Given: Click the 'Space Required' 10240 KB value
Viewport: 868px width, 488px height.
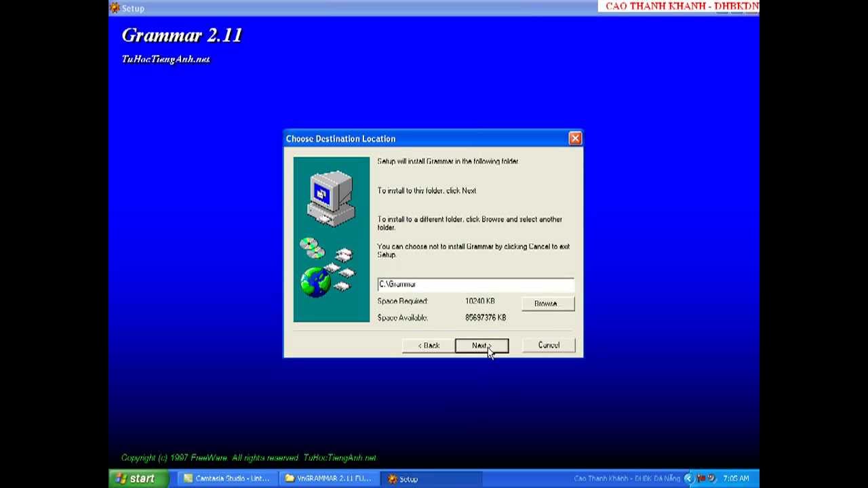Looking at the screenshot, I should click(480, 301).
